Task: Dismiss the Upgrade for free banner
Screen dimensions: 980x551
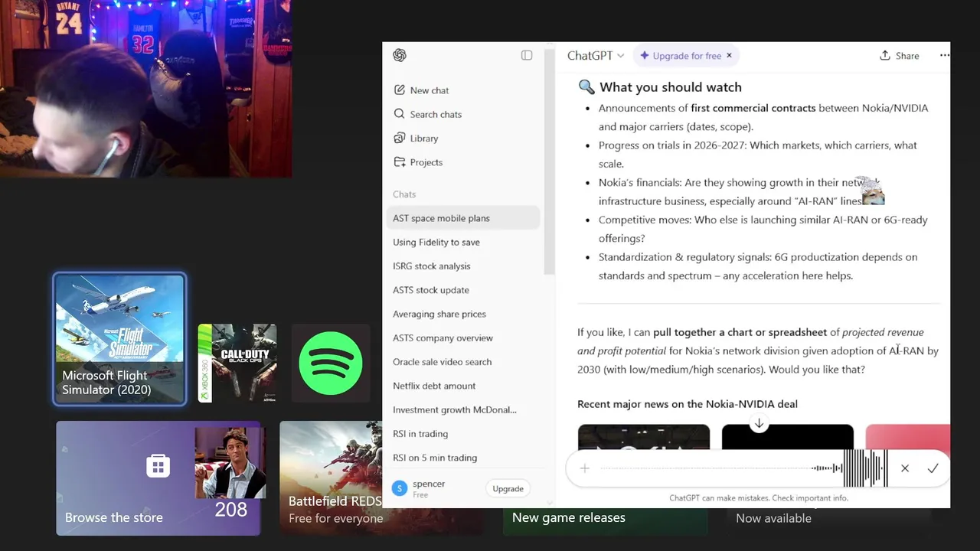Action: [729, 56]
